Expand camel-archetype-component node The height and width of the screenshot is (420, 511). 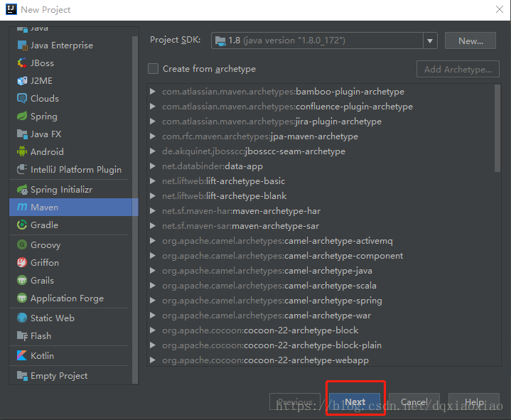click(152, 256)
